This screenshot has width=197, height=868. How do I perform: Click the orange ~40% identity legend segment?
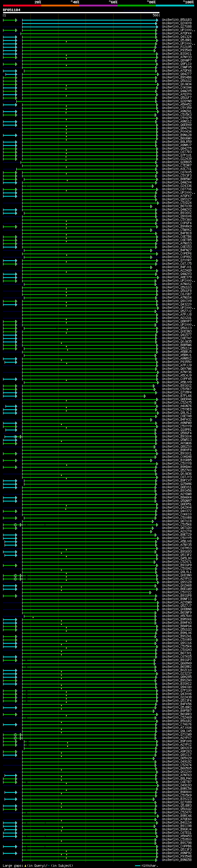click(x=60, y=6)
